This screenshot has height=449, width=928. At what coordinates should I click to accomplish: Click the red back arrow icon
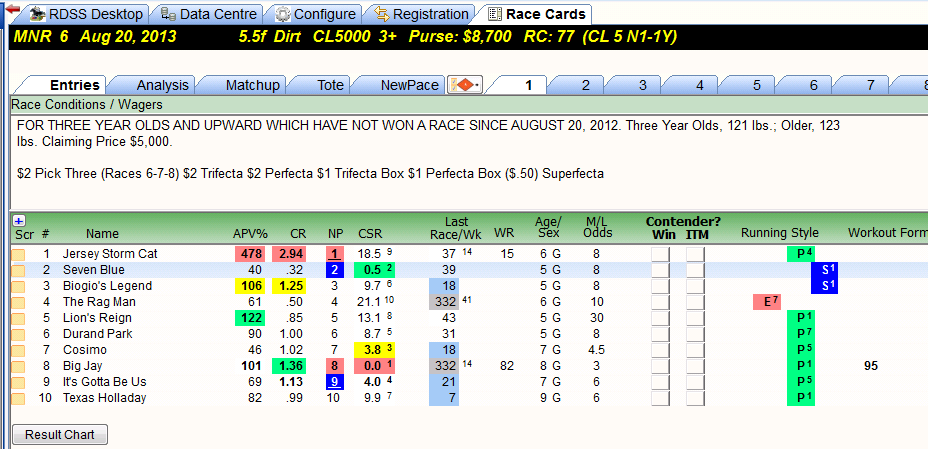click(12, 9)
